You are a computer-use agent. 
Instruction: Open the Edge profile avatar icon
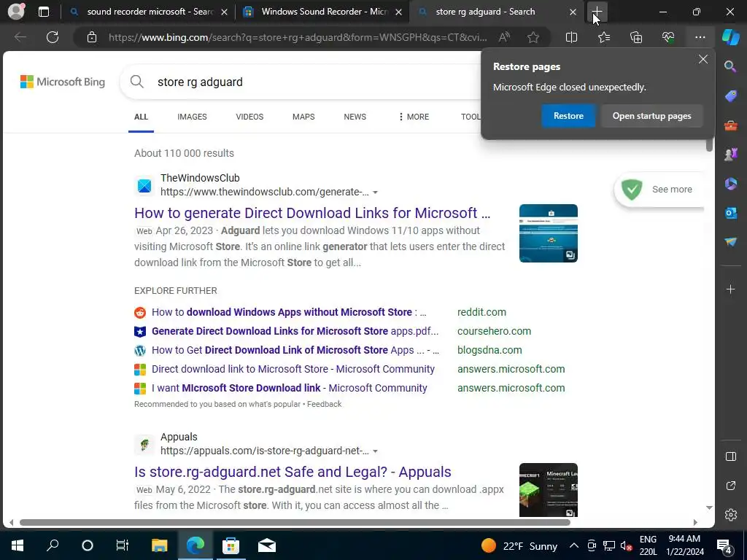16,12
